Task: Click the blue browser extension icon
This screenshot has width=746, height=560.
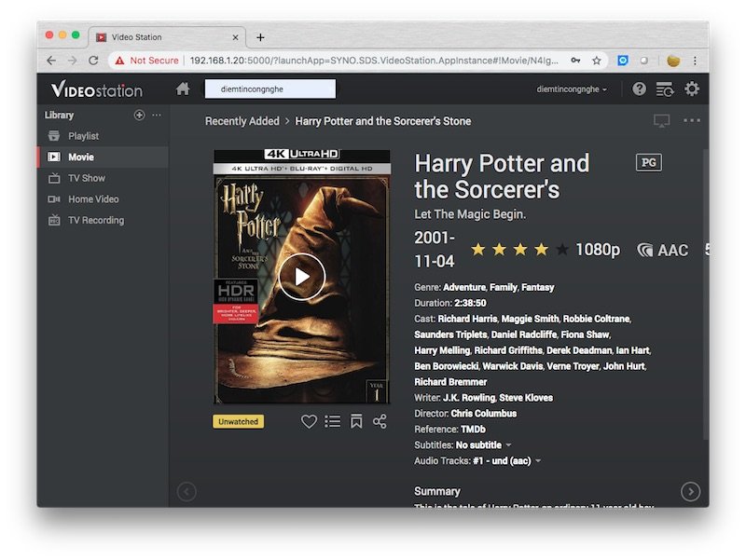Action: (623, 61)
